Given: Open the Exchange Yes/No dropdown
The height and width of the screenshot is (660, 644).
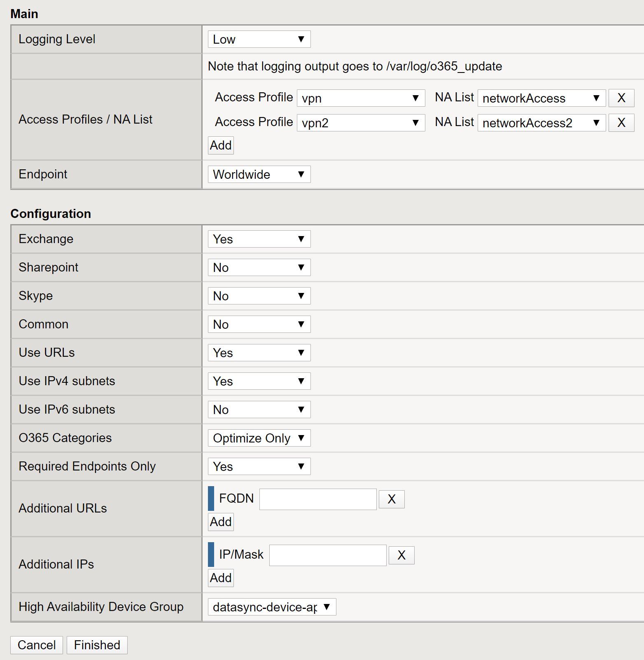Looking at the screenshot, I should pyautogui.click(x=259, y=239).
